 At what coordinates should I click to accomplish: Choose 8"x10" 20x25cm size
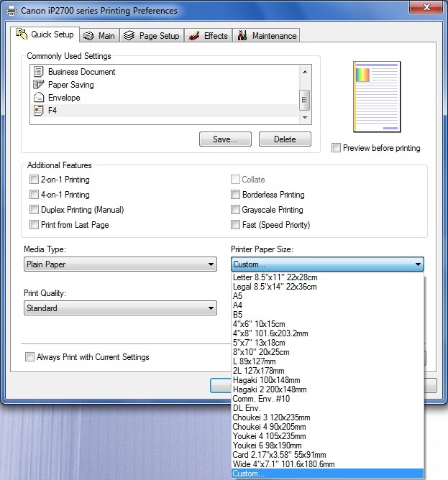[327, 352]
